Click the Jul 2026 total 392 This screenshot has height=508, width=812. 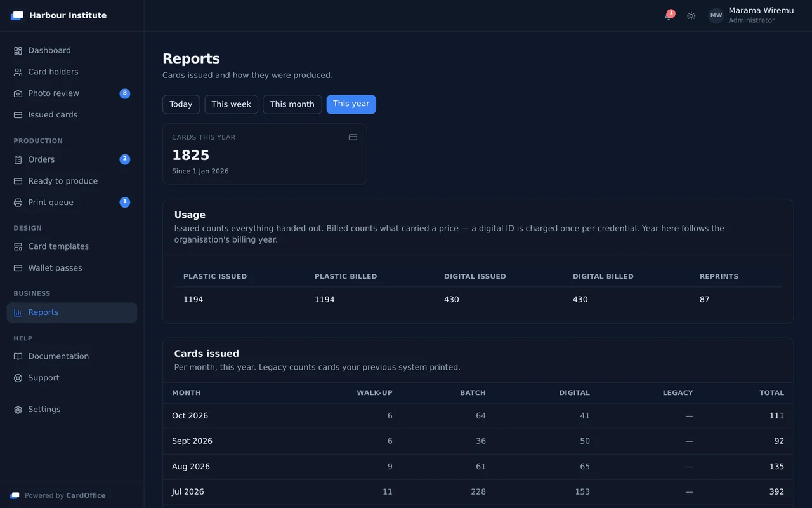776,491
